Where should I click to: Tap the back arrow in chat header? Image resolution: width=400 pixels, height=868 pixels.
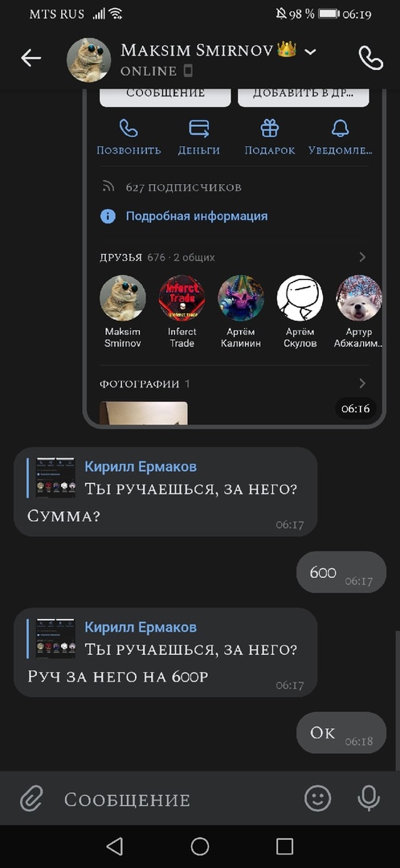point(31,58)
